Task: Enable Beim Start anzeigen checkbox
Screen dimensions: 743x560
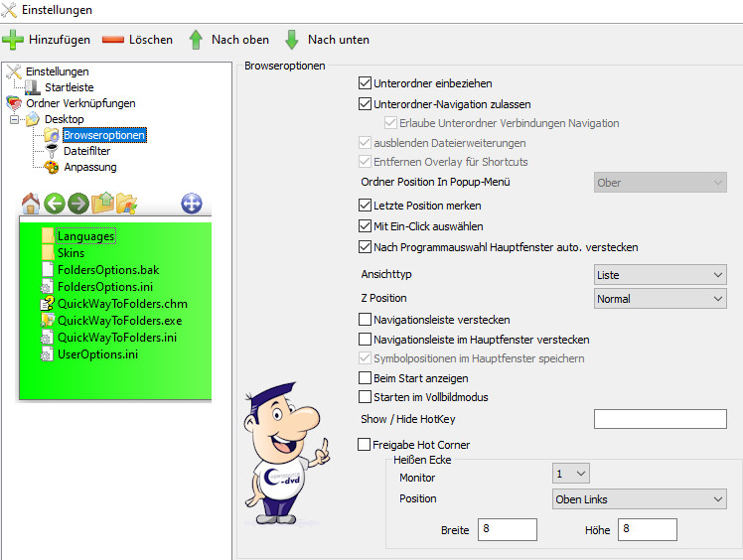Action: tap(365, 378)
